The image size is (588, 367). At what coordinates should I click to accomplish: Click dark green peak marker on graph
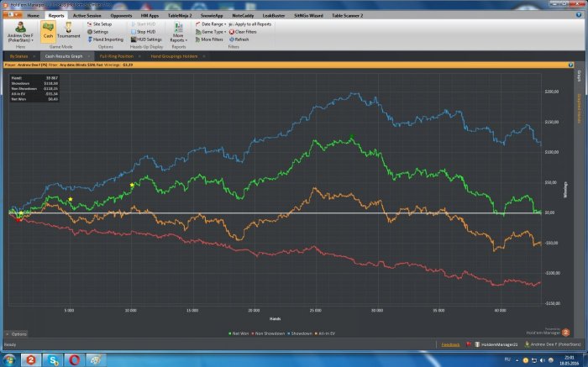(351, 136)
